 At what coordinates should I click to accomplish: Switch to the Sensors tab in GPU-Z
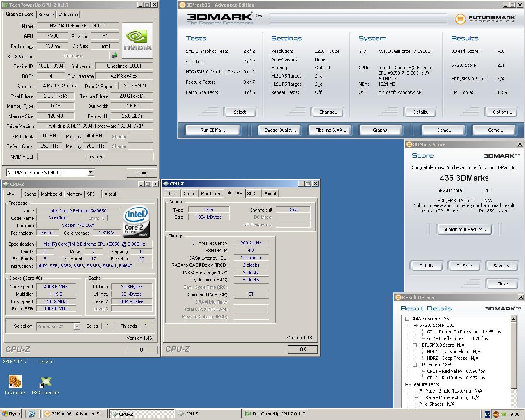click(46, 14)
